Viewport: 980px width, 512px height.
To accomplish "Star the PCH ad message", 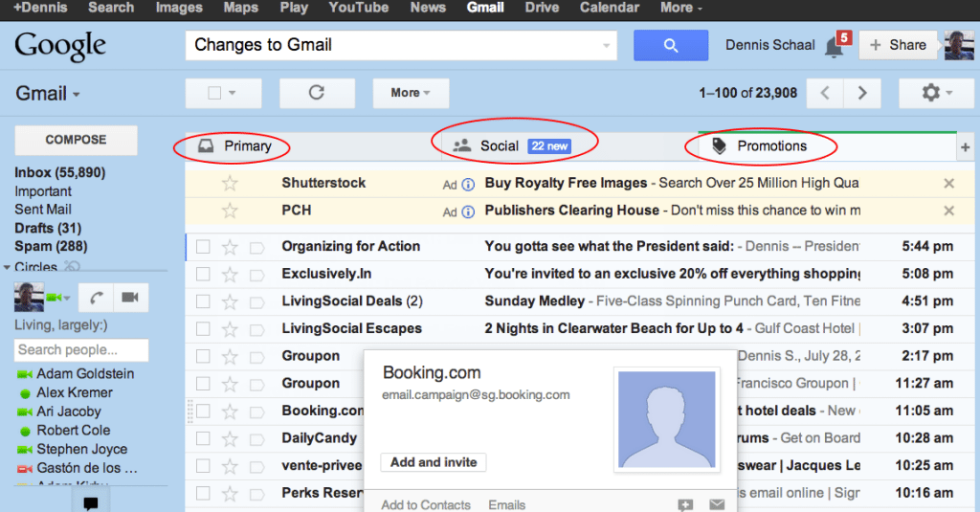I will [230, 211].
